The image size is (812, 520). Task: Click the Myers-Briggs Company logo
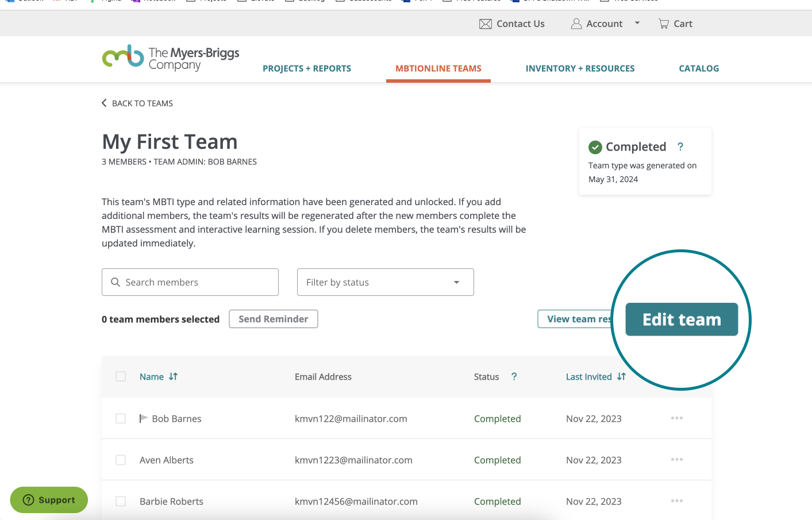pos(171,58)
